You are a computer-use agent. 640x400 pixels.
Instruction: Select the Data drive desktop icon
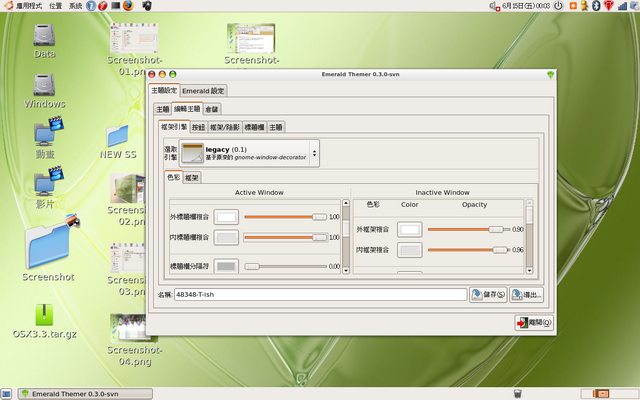click(x=44, y=41)
